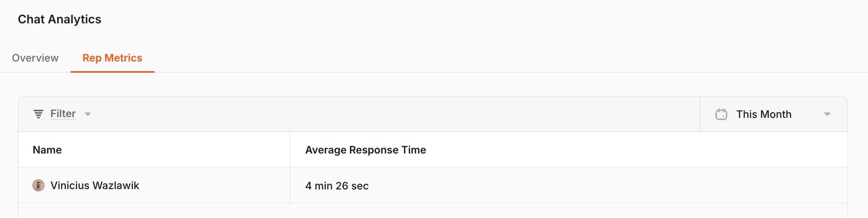
Task: Sort by Average Response Time header
Action: (x=365, y=150)
